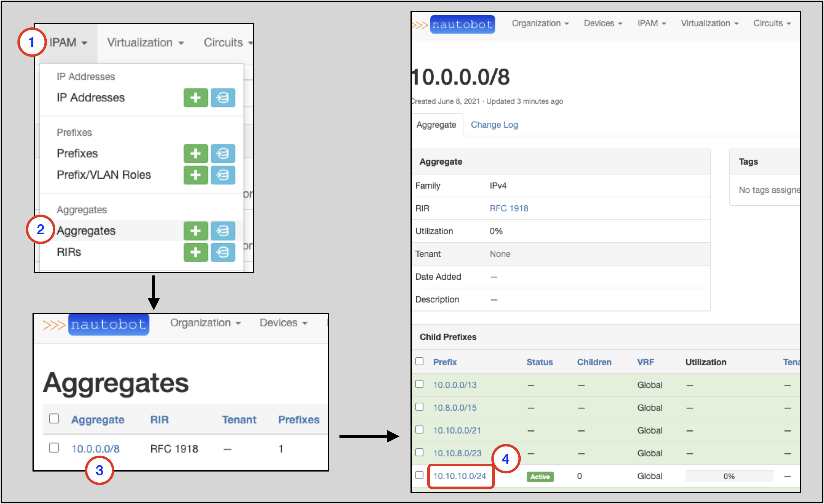The height and width of the screenshot is (504, 824).
Task: Open the 10.10.10.0/24 prefix link
Action: pos(460,476)
